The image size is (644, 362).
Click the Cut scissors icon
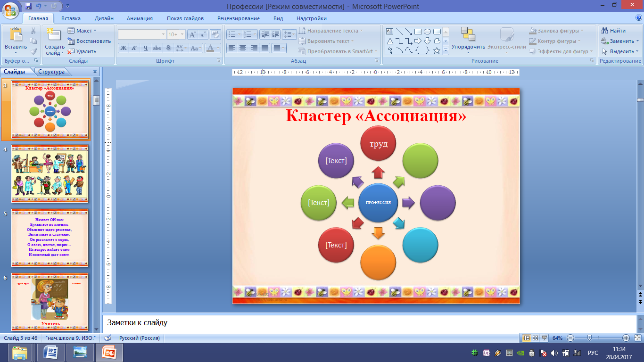click(x=33, y=31)
